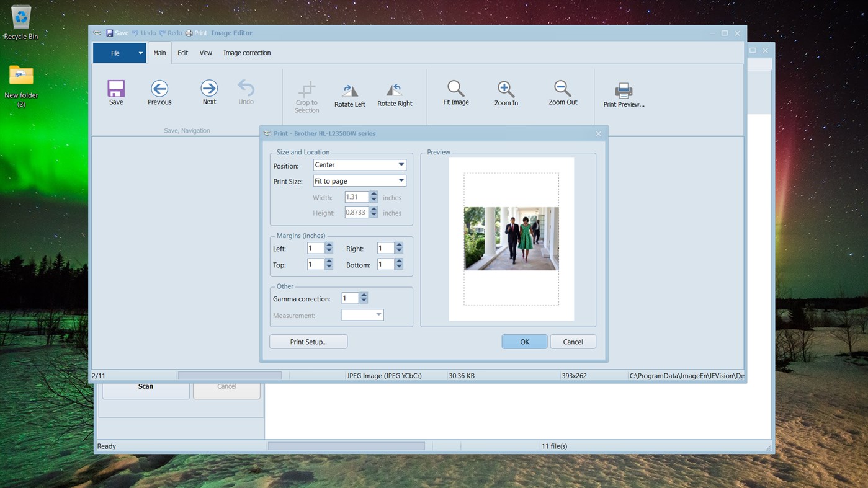Click the Fit Image icon
This screenshot has height=488, width=868.
click(x=455, y=93)
